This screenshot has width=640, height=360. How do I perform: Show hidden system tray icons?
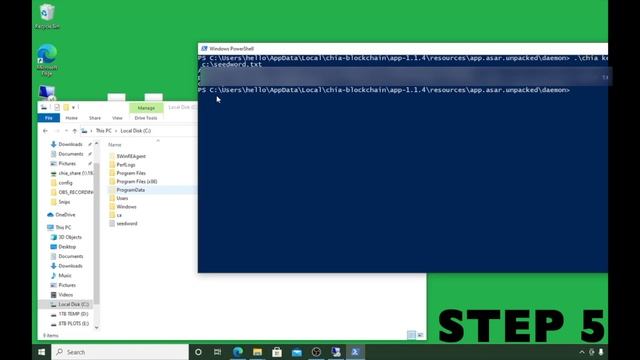tap(582, 352)
